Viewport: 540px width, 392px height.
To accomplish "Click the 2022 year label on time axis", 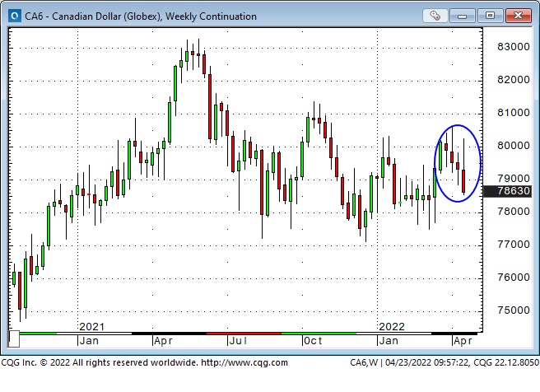I will click(392, 326).
